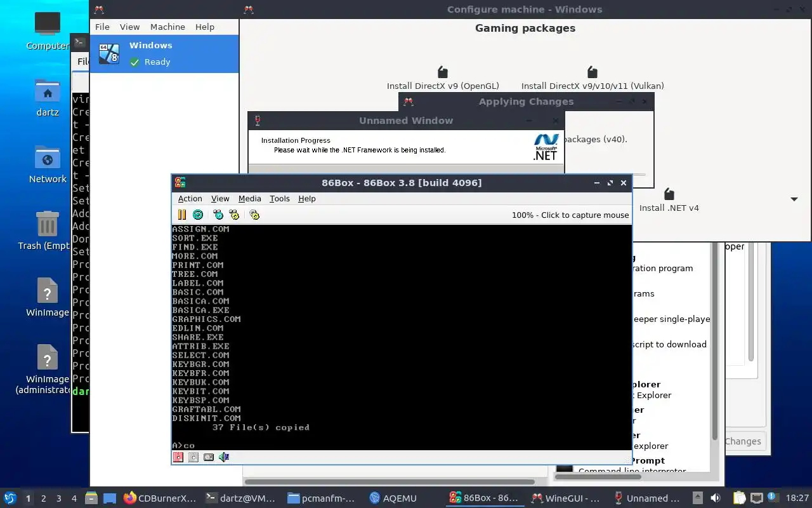This screenshot has width=812, height=508.
Task: Open the Help menu in 86Box
Action: coord(307,198)
